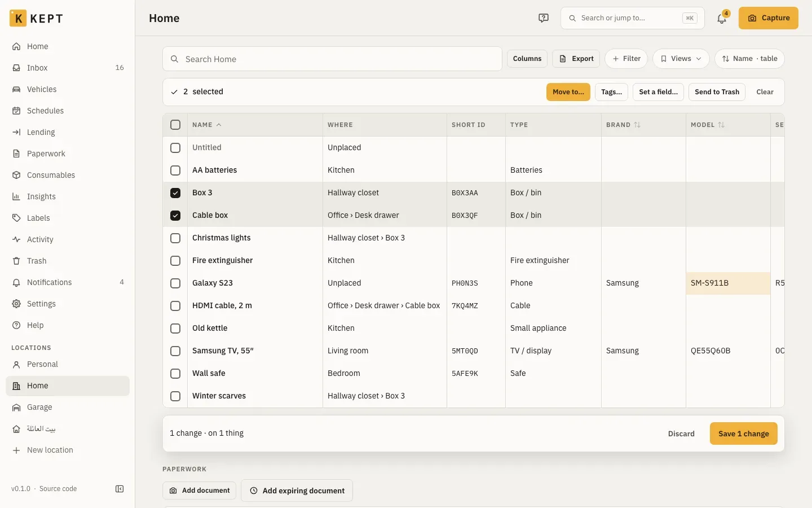This screenshot has height=508, width=812.
Task: Click the Activity pulse icon
Action: [x=16, y=239]
